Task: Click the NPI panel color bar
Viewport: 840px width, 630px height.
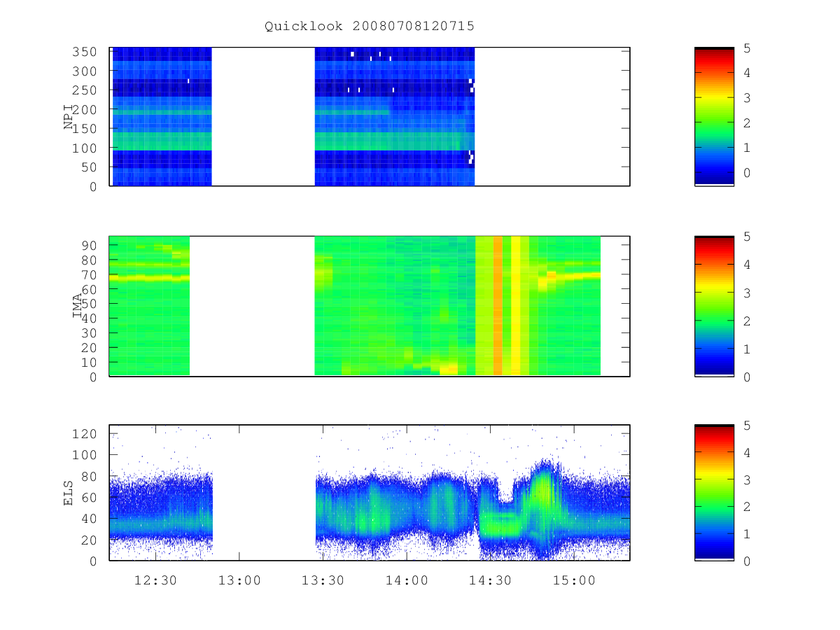Action: [714, 117]
